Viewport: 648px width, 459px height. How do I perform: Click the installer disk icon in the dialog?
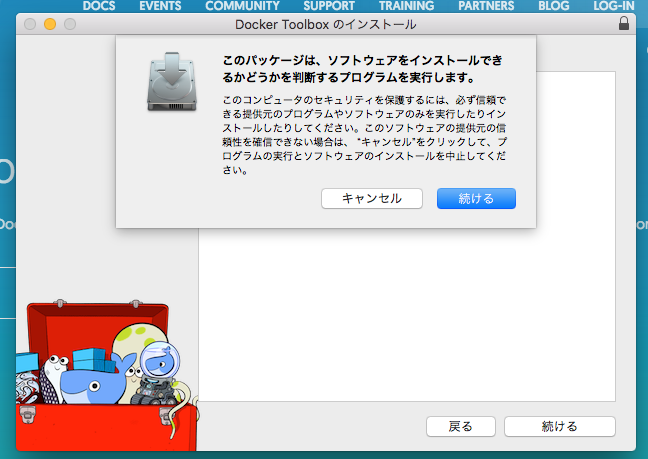(x=172, y=82)
